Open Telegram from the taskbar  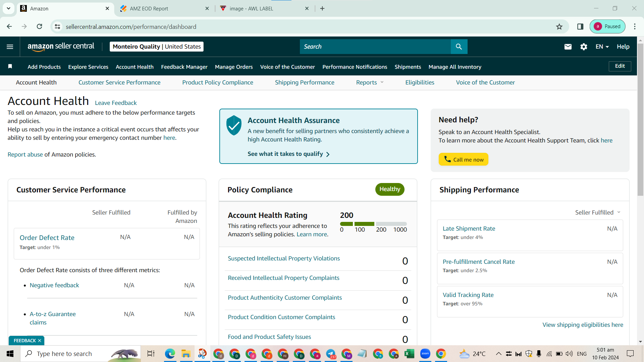click(x=331, y=354)
